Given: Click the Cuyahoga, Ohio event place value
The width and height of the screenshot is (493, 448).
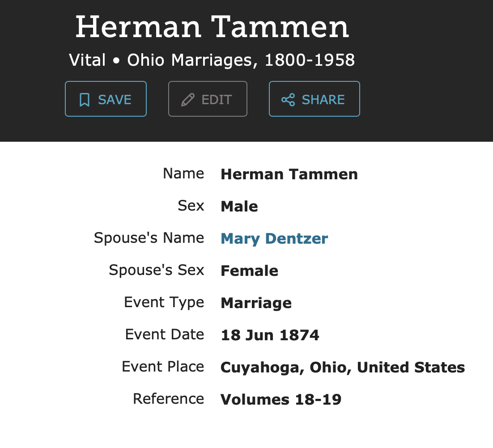Looking at the screenshot, I should 343,367.
